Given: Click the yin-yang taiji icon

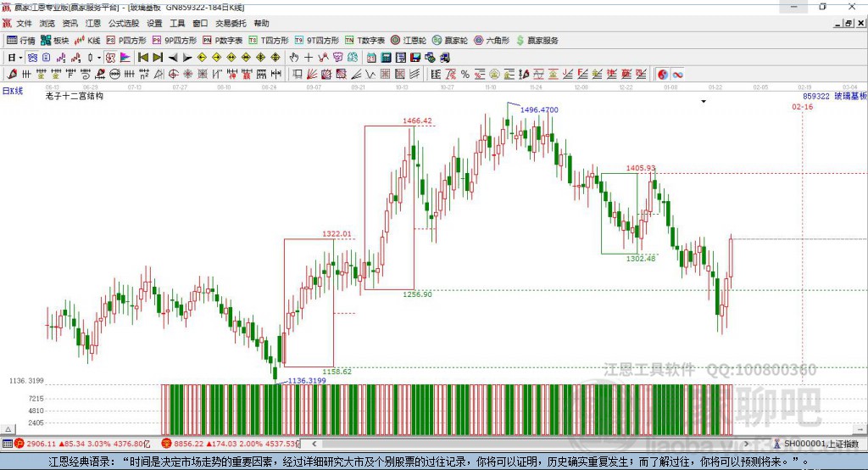Looking at the screenshot, I should pos(663,75).
